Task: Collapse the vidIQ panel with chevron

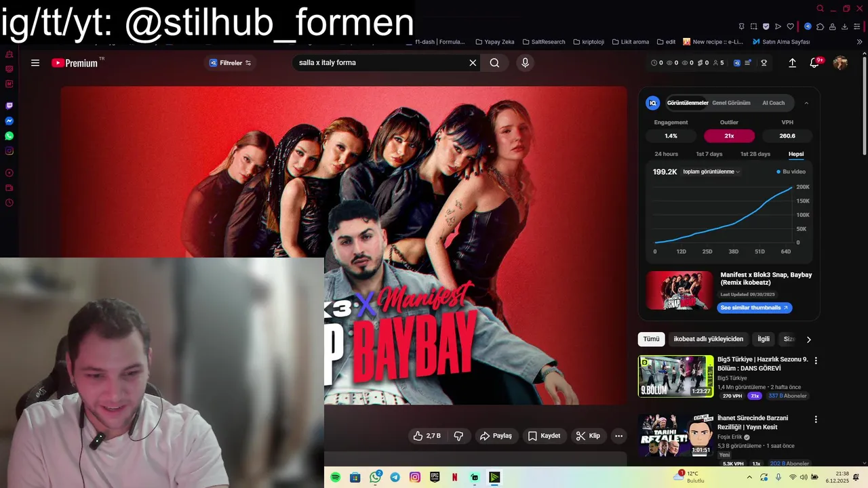Action: click(x=806, y=103)
